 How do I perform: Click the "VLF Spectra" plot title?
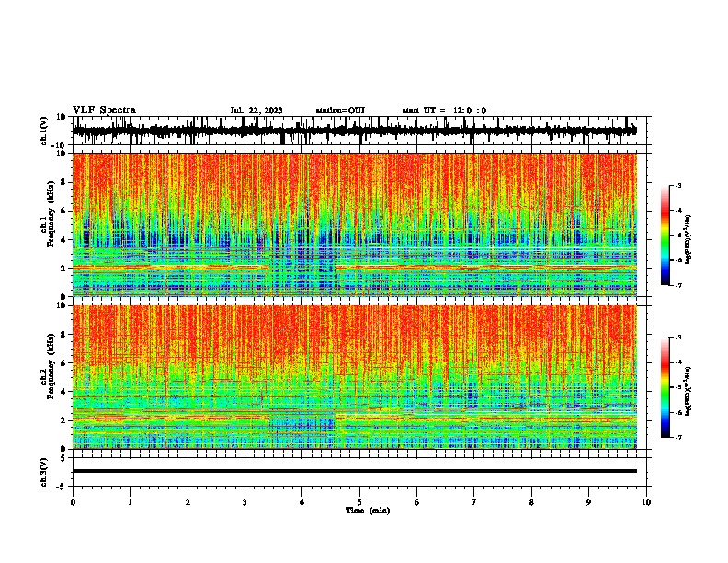pos(104,110)
